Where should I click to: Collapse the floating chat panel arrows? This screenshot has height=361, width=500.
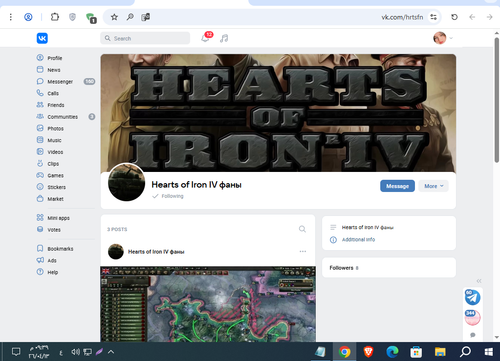(x=479, y=281)
